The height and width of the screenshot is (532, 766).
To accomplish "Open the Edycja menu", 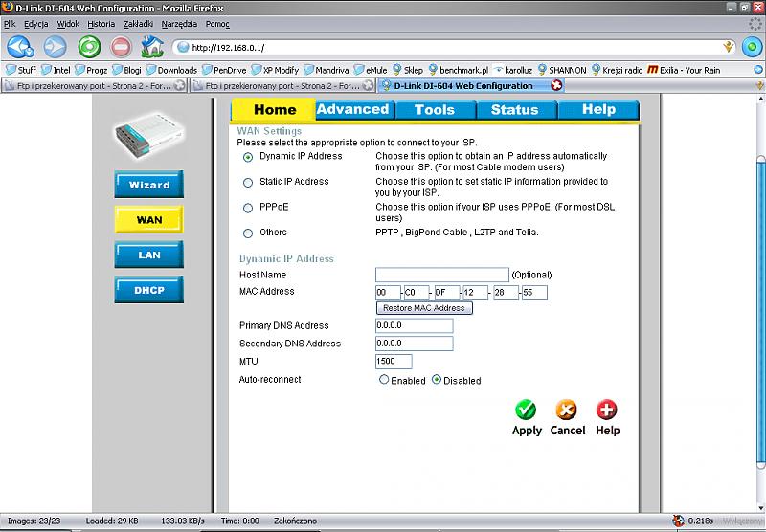I will [x=36, y=23].
